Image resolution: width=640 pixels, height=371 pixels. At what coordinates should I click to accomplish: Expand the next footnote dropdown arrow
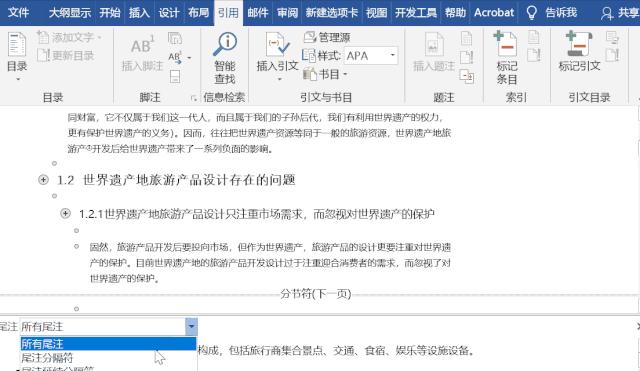coord(189,58)
